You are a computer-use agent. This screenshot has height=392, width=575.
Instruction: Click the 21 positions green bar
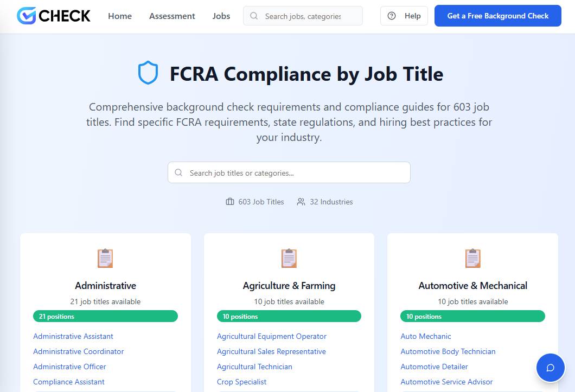coord(105,316)
